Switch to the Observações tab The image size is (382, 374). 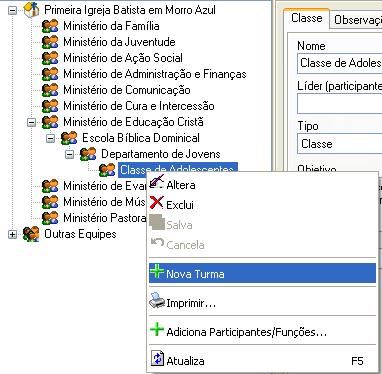click(x=356, y=20)
